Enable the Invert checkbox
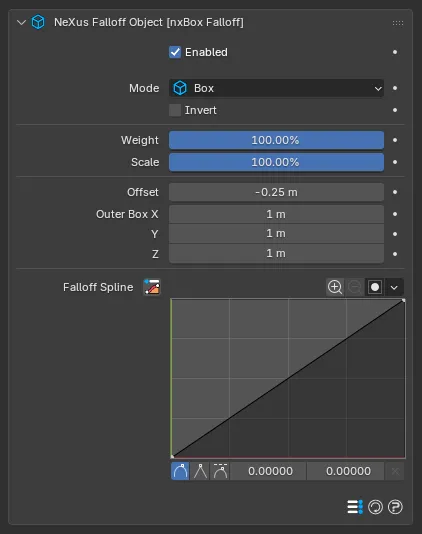Image resolution: width=422 pixels, height=534 pixels. (175, 110)
